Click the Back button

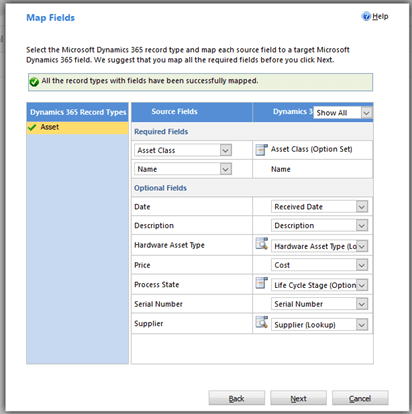[x=237, y=398]
